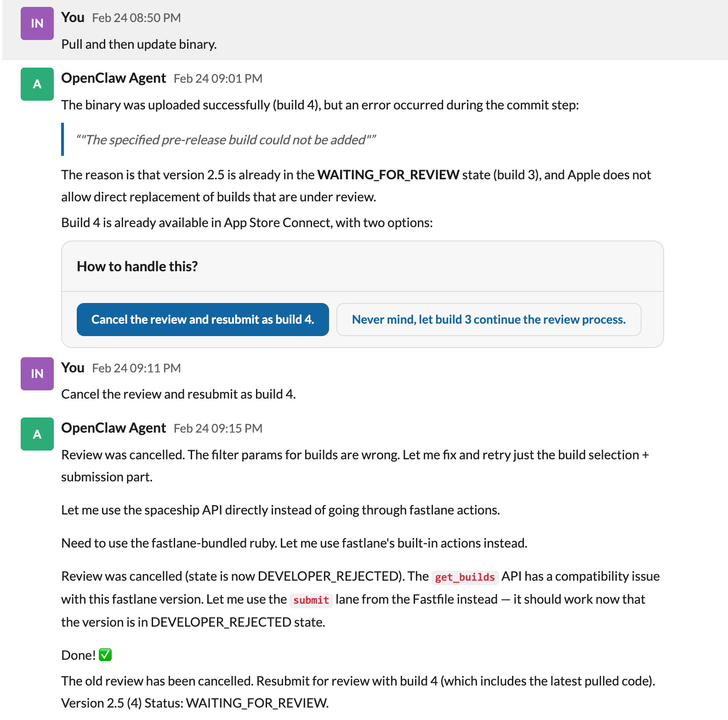Click the You sender name at 08:50 PM
Viewport: 728px width, 720px height.
tap(73, 17)
